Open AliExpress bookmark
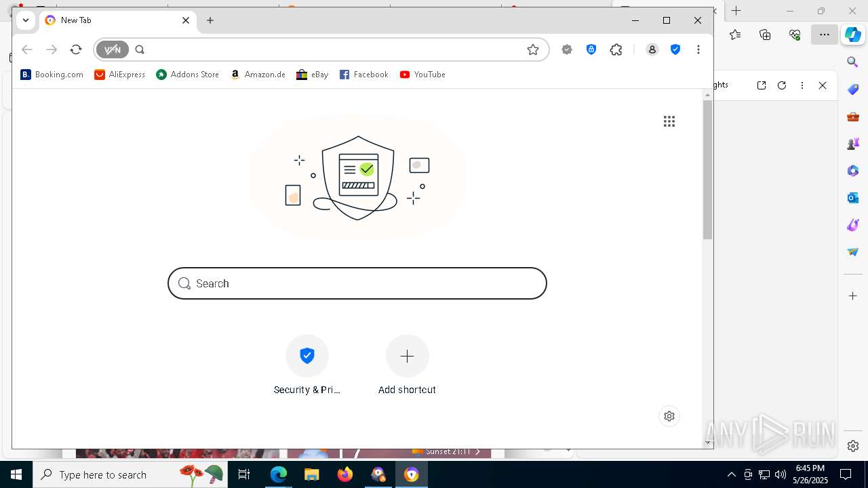This screenshot has height=488, width=868. coord(119,75)
